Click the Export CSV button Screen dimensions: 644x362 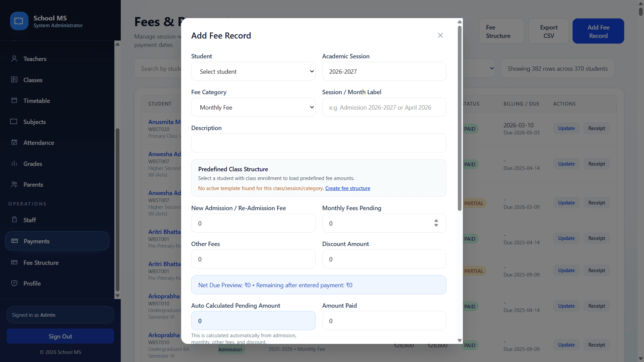point(549,31)
